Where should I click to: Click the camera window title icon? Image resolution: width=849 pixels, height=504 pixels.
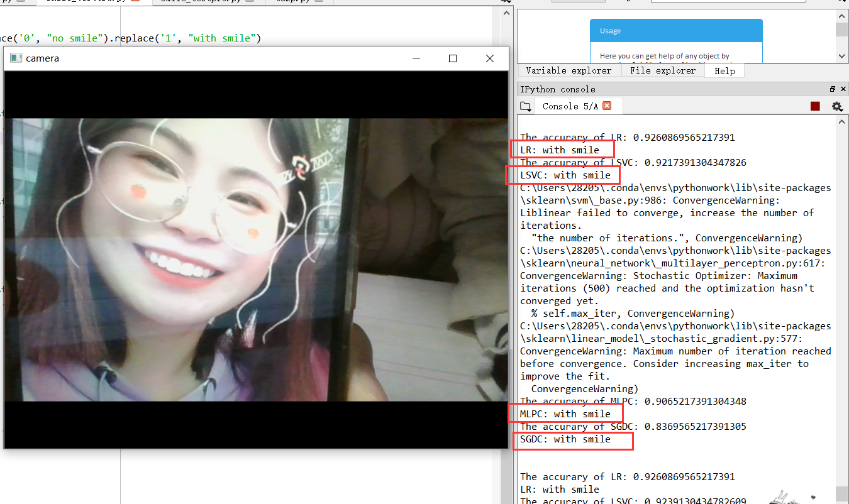(16, 58)
